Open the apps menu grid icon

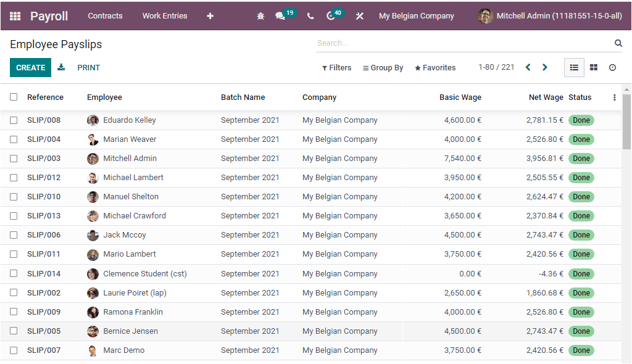[x=15, y=15]
